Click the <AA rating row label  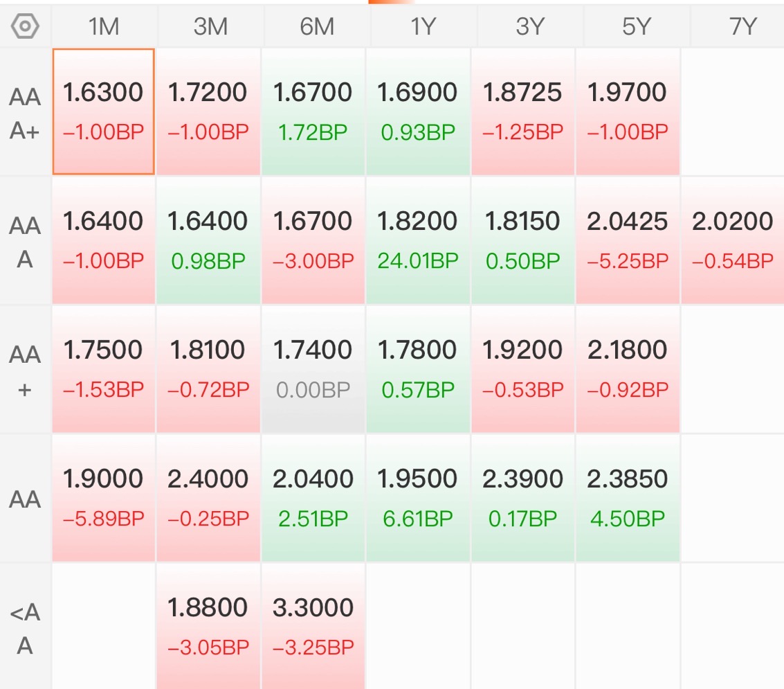click(25, 628)
